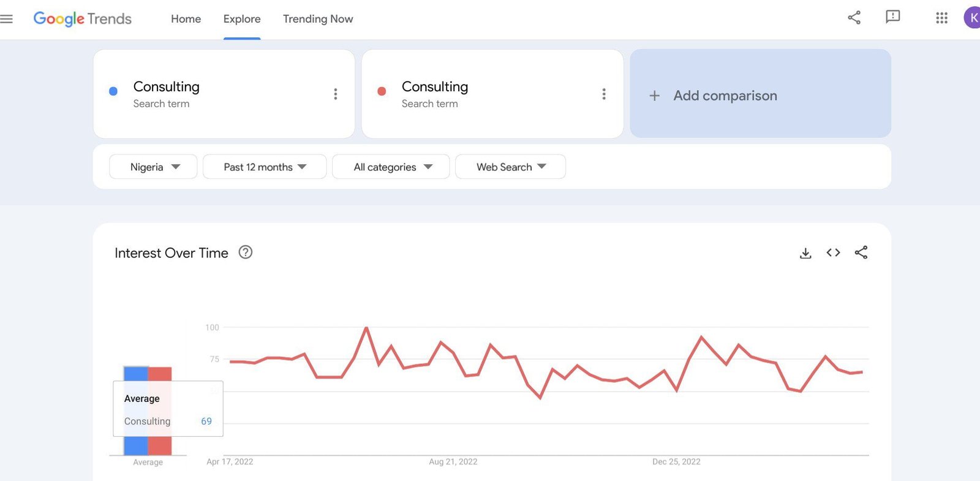Click the average value 69 in tooltip
This screenshot has height=481, width=980.
click(206, 422)
